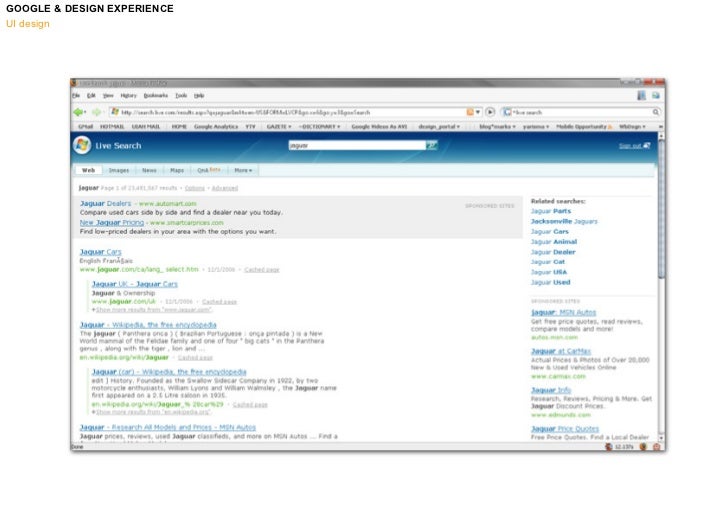The width and height of the screenshot is (728, 515).
Task: Open the design_portal bookmark folder
Action: [439, 126]
